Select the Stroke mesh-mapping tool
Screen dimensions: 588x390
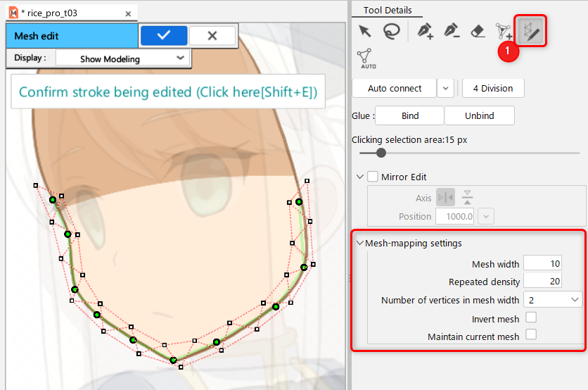click(530, 31)
